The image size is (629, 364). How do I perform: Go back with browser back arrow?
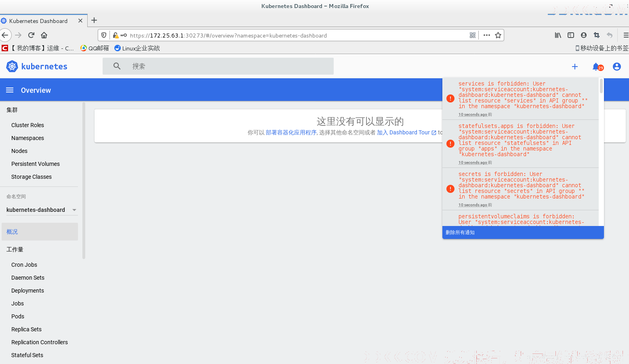(x=5, y=35)
